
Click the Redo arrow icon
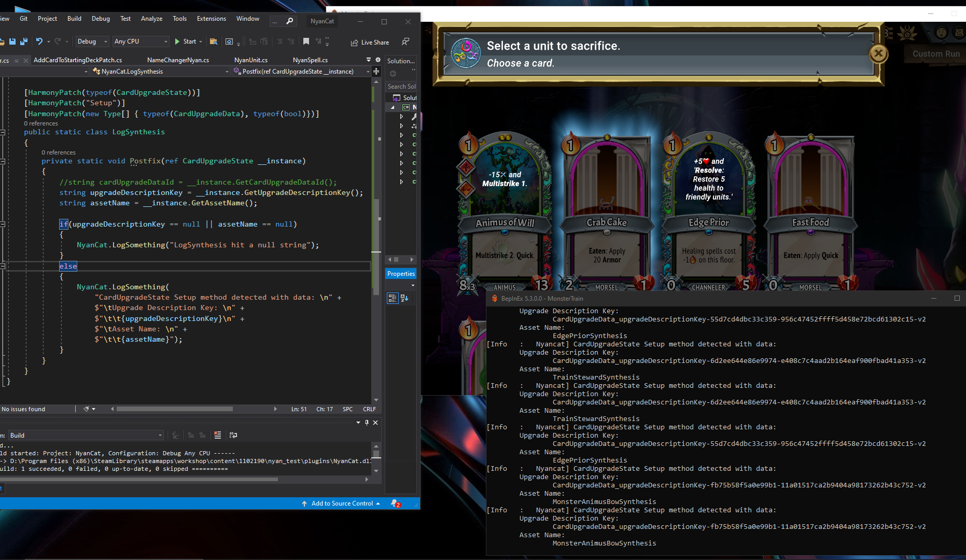click(58, 41)
